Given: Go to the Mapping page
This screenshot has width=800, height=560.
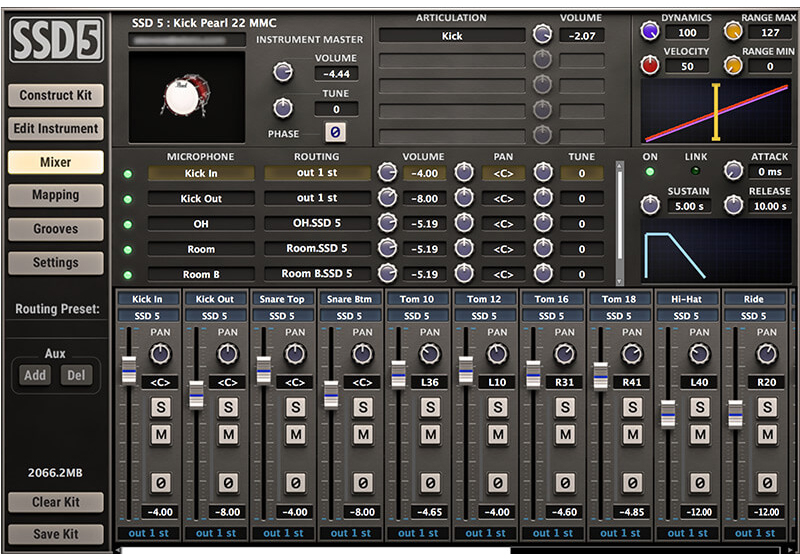Looking at the screenshot, I should pos(56,195).
